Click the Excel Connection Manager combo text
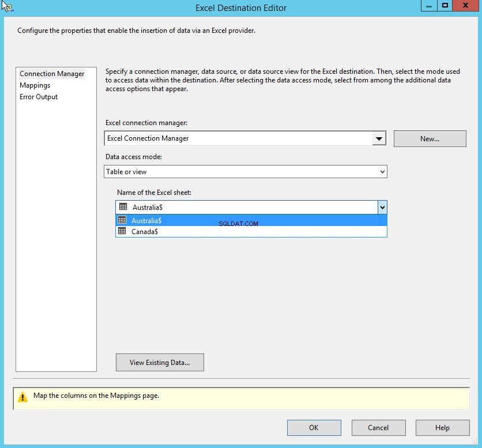 (x=148, y=138)
